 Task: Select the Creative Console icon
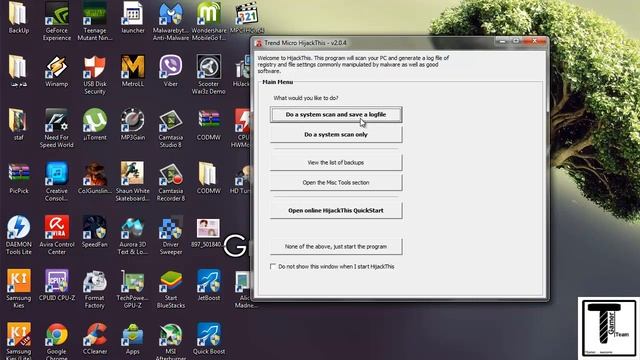coord(56,182)
